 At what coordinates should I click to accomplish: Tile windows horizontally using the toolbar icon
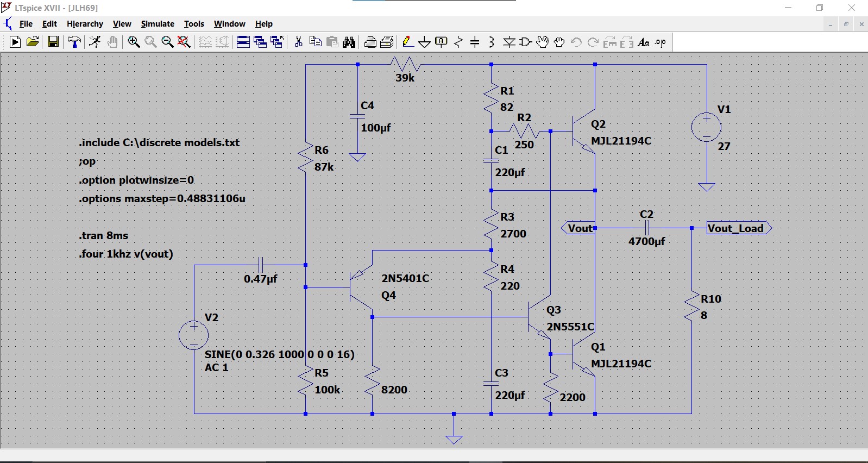click(243, 42)
